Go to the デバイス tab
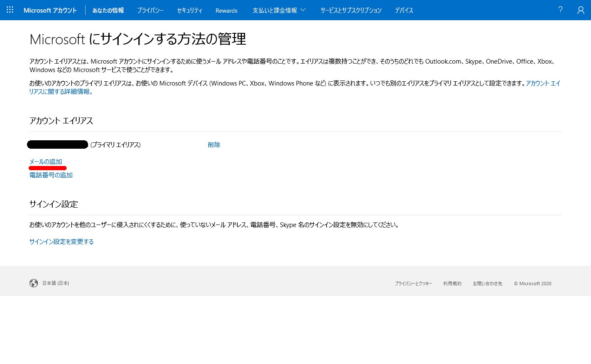The image size is (591, 364). 404,11
